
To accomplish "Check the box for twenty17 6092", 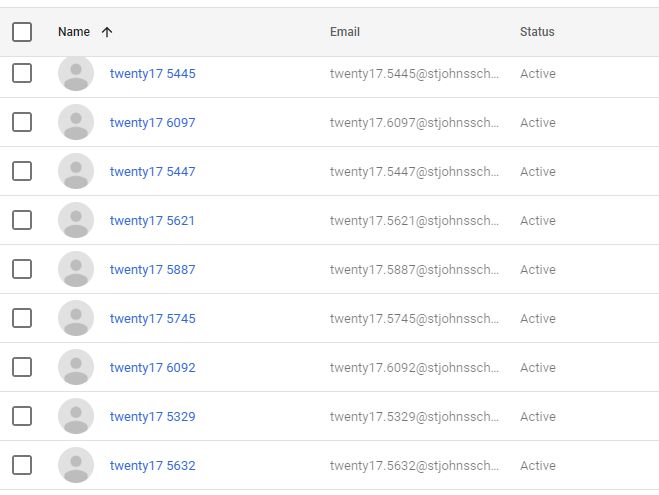I will click(22, 367).
